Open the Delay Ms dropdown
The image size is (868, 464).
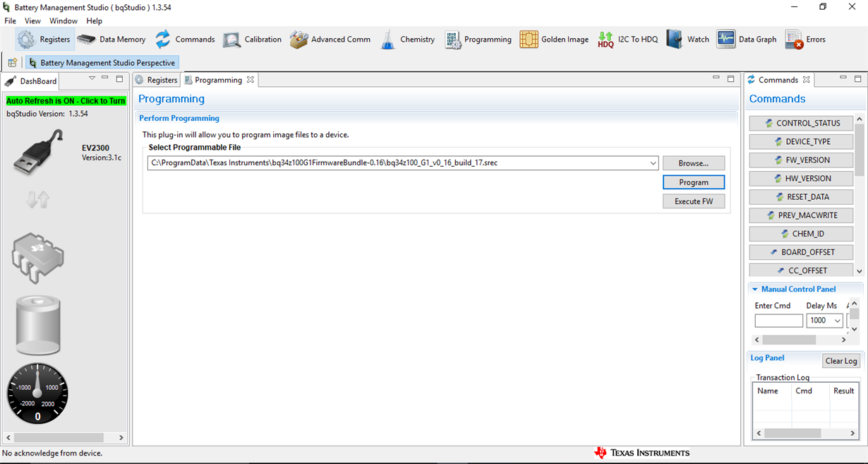click(x=838, y=321)
